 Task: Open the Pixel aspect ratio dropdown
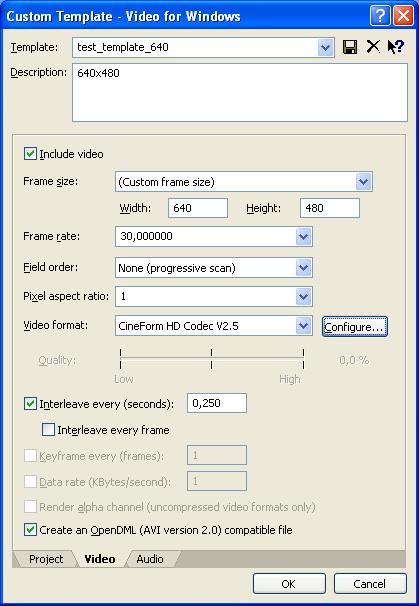click(303, 297)
